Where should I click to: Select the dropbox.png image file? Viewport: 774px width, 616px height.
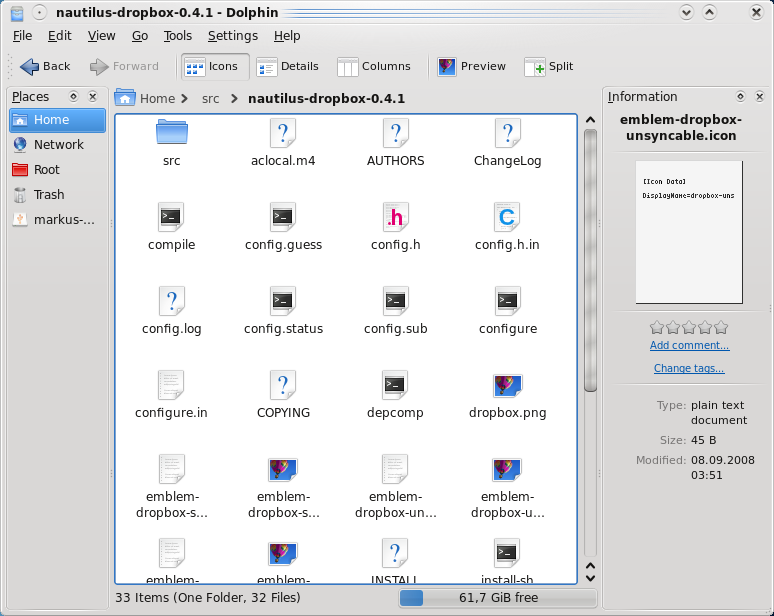(x=508, y=387)
